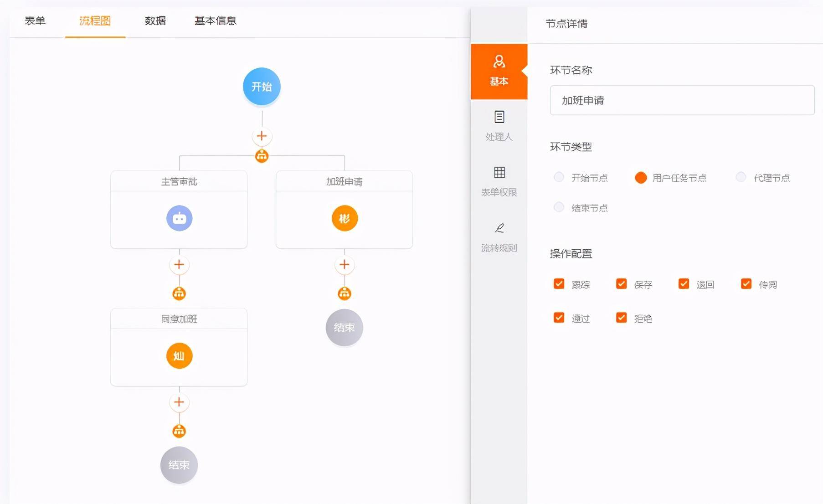Viewport: 823px width, 504px height.
Task: Switch to 数据 tab
Action: tap(155, 21)
